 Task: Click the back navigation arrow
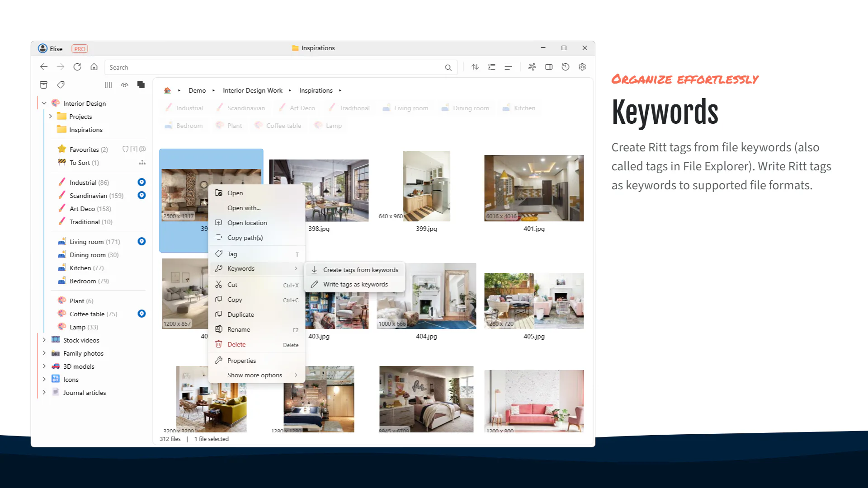click(44, 67)
